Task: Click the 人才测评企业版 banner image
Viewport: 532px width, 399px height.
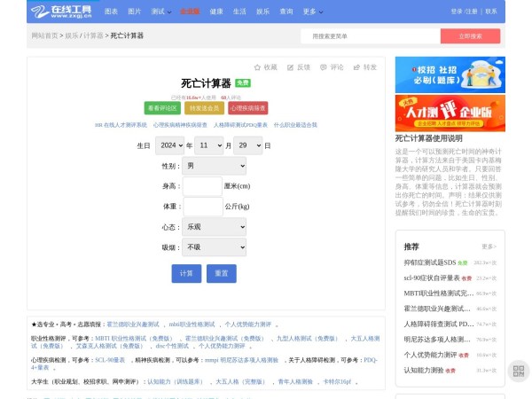Action: [x=450, y=113]
